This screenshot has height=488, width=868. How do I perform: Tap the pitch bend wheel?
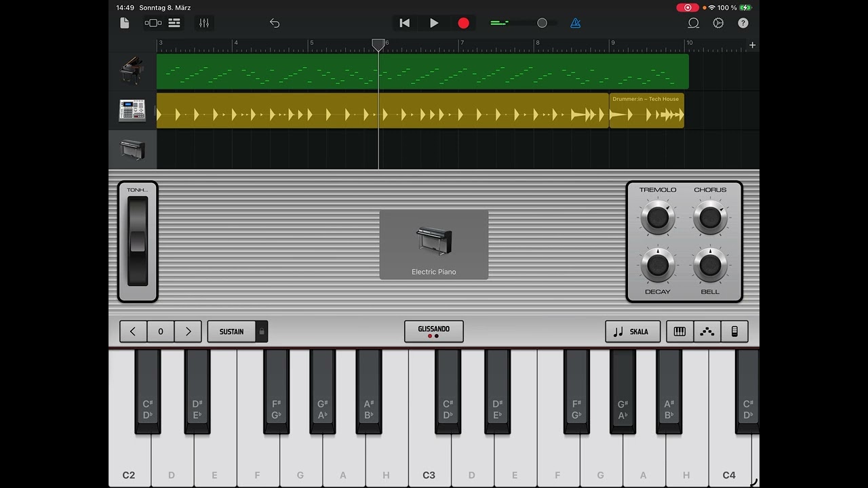[x=138, y=241]
